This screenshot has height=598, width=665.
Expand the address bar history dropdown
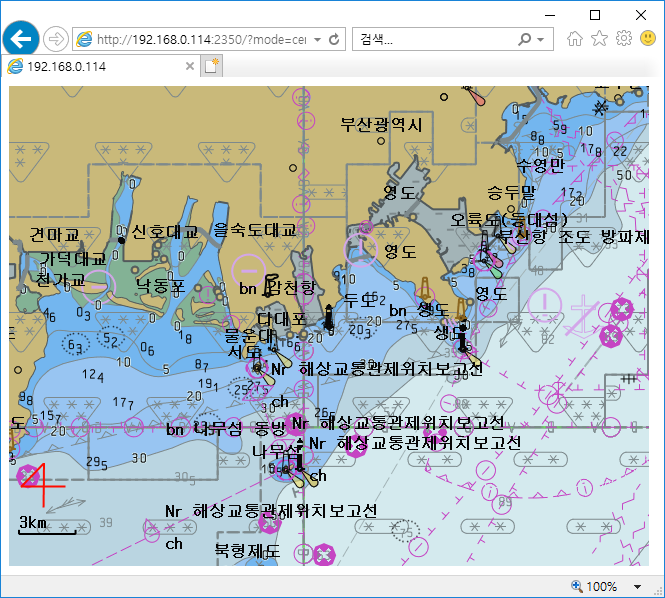click(317, 40)
